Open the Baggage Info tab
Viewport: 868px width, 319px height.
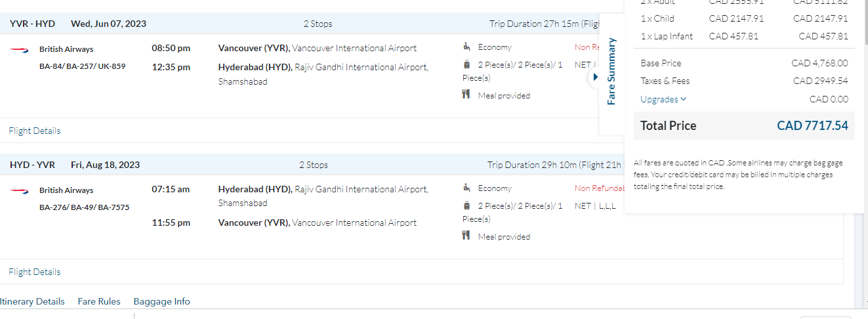coord(161,302)
